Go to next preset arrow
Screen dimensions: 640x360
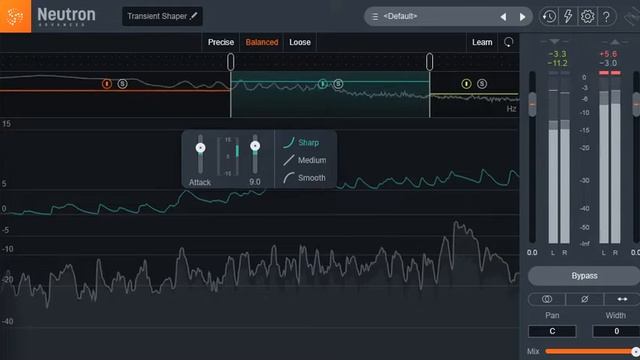tap(522, 17)
